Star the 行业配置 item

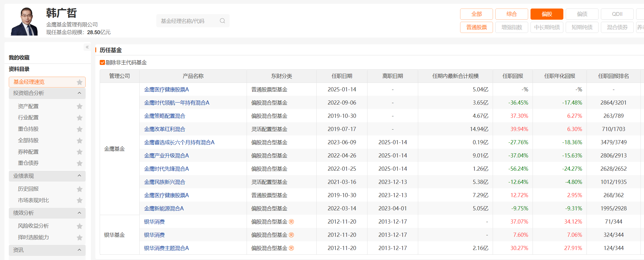pyautogui.click(x=79, y=118)
